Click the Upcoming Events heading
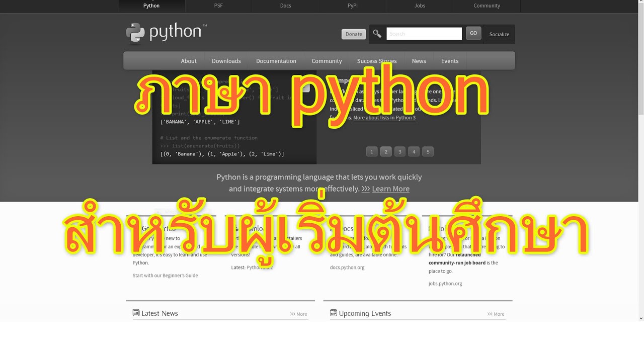This screenshot has height=362, width=644. click(365, 313)
